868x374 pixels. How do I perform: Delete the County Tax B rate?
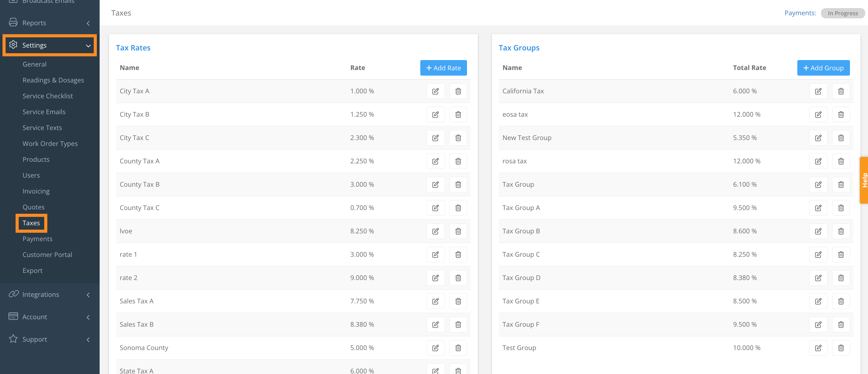458,185
